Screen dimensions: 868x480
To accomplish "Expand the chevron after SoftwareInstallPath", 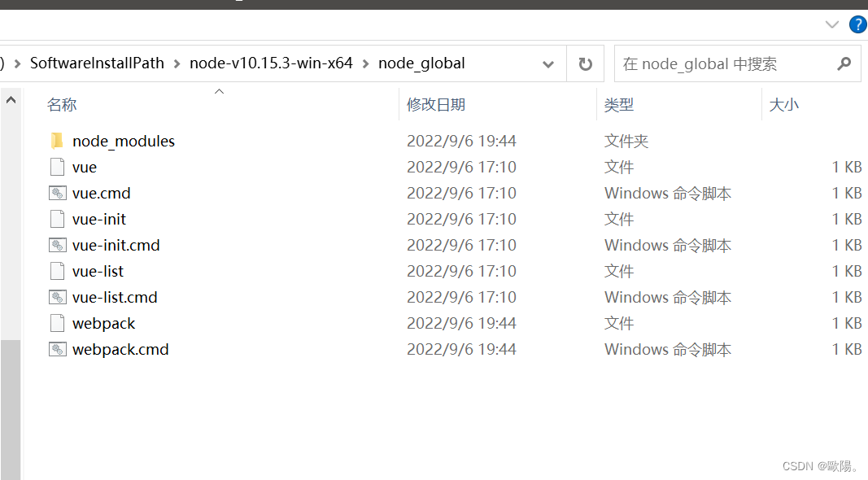I will (177, 64).
